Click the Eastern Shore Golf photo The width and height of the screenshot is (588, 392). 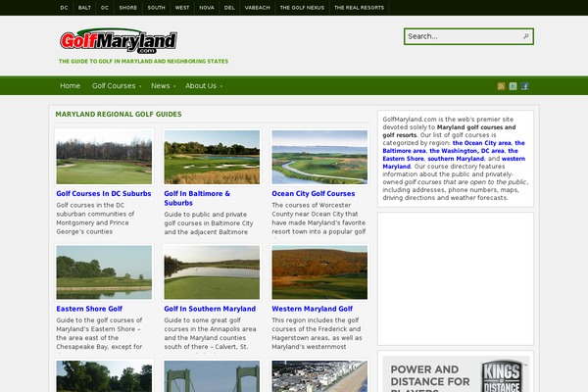104,272
